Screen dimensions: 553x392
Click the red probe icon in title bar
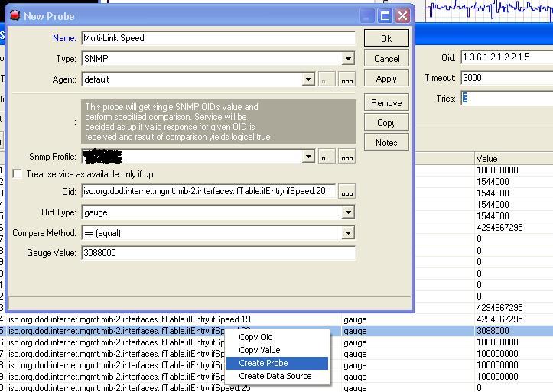click(15, 15)
